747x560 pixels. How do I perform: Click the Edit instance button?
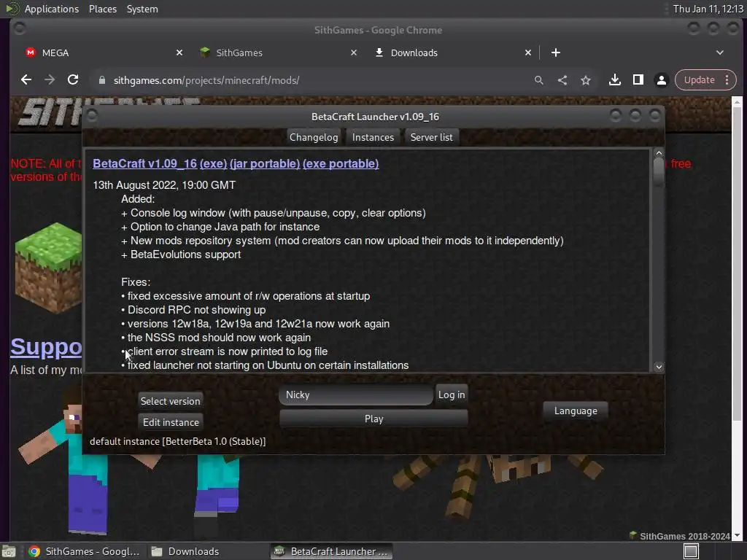click(171, 422)
